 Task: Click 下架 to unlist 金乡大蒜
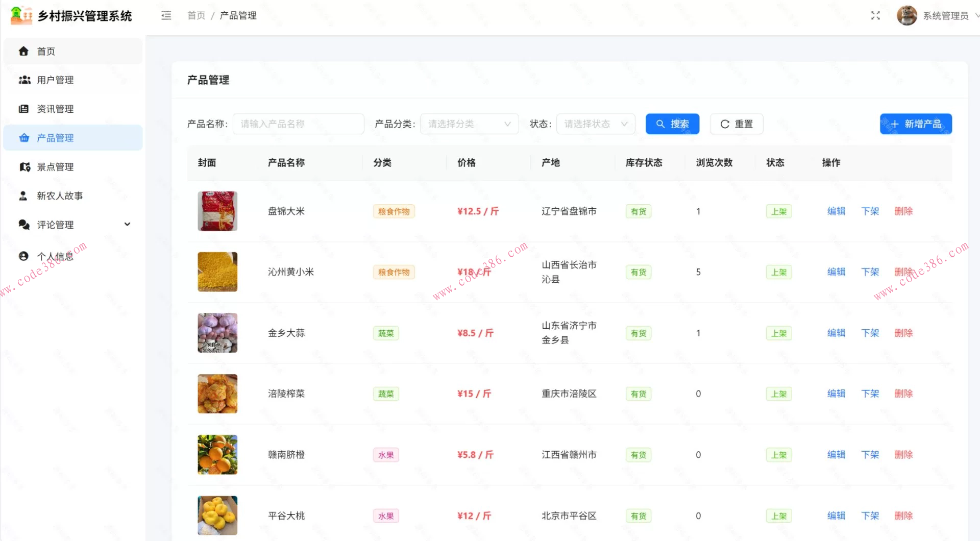click(870, 333)
